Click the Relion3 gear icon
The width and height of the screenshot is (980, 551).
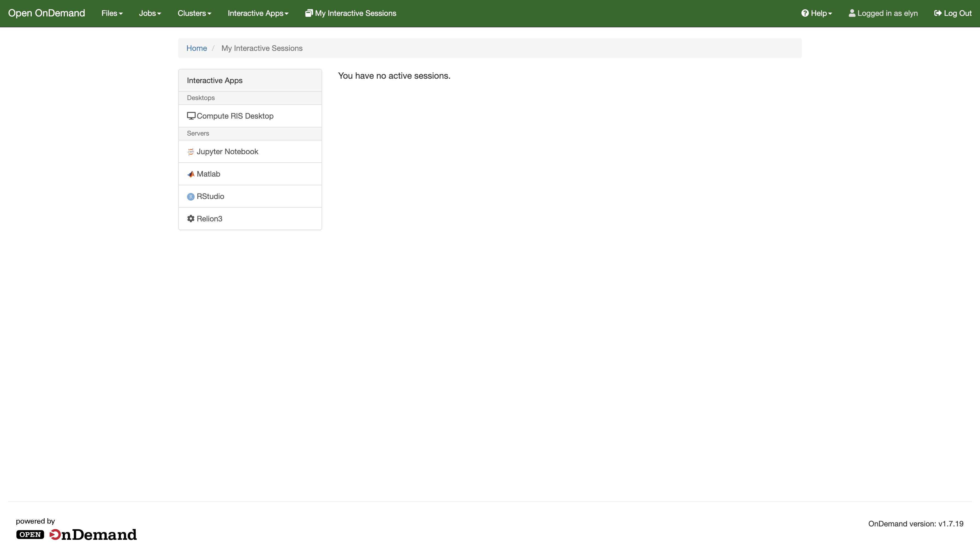[191, 219]
